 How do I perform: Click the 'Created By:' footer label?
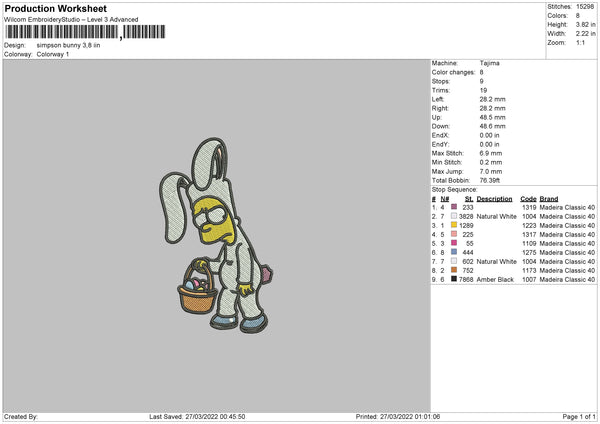(21, 417)
